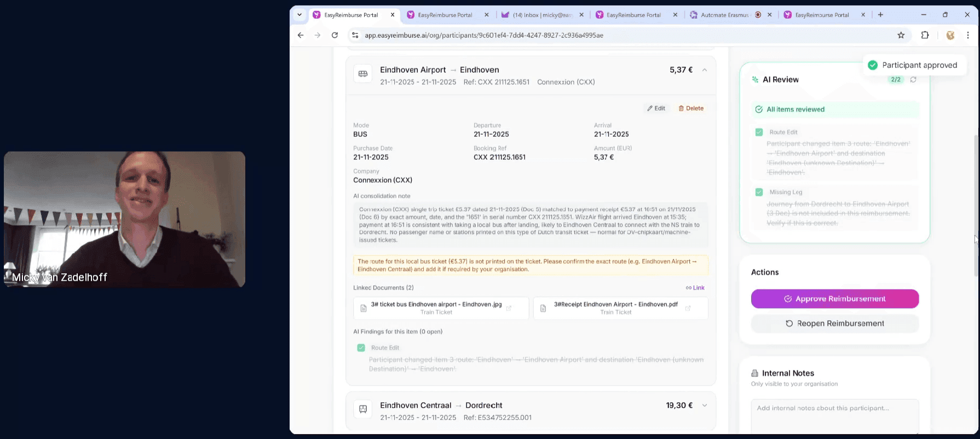Viewport: 980px width, 439px height.
Task: Click train icon for Eindhoven Centraal item
Action: tap(363, 409)
